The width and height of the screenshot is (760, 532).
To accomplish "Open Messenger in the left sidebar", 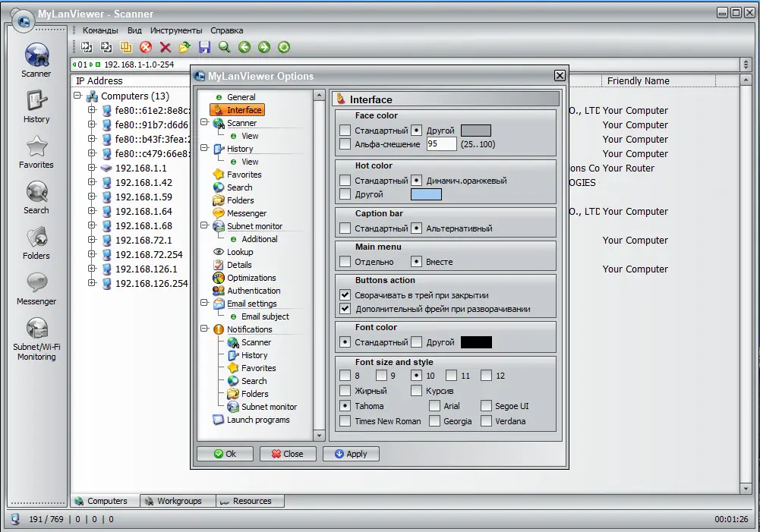I will pos(36,288).
